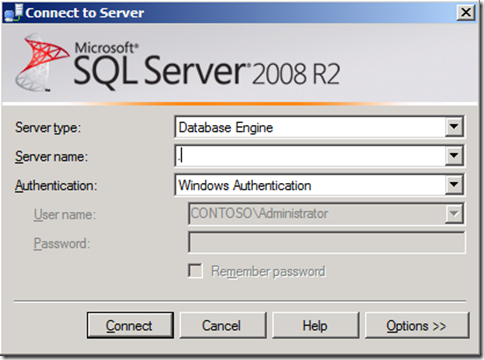
Task: Click the red SQL Server logo
Action: (42, 62)
